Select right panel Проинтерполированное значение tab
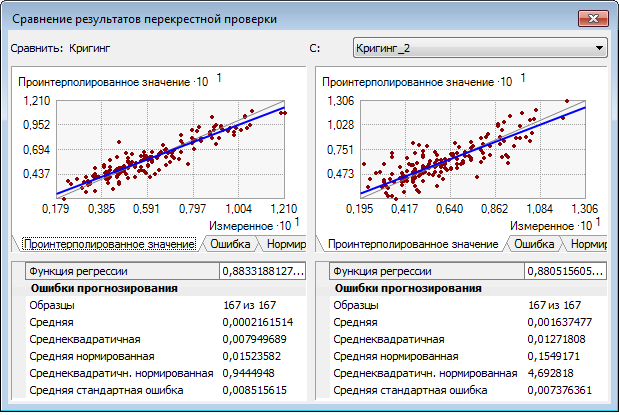Screen dimensions: 619x415 (x=413, y=244)
